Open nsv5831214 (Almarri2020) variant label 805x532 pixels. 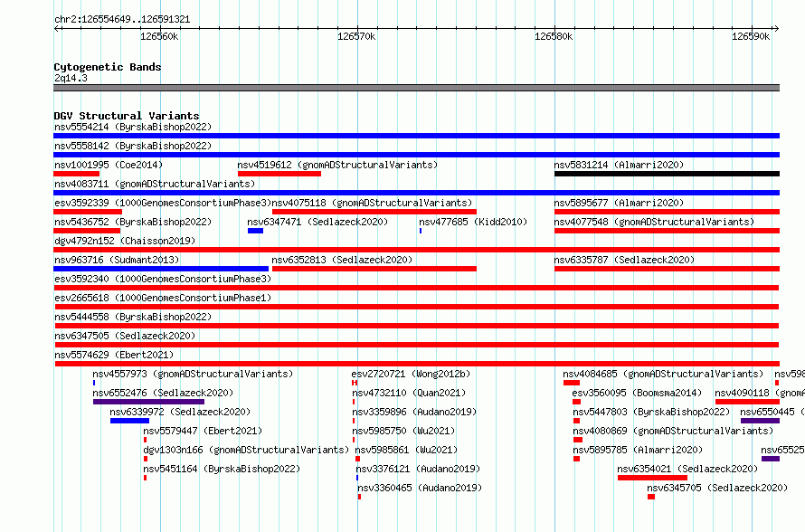click(x=619, y=165)
